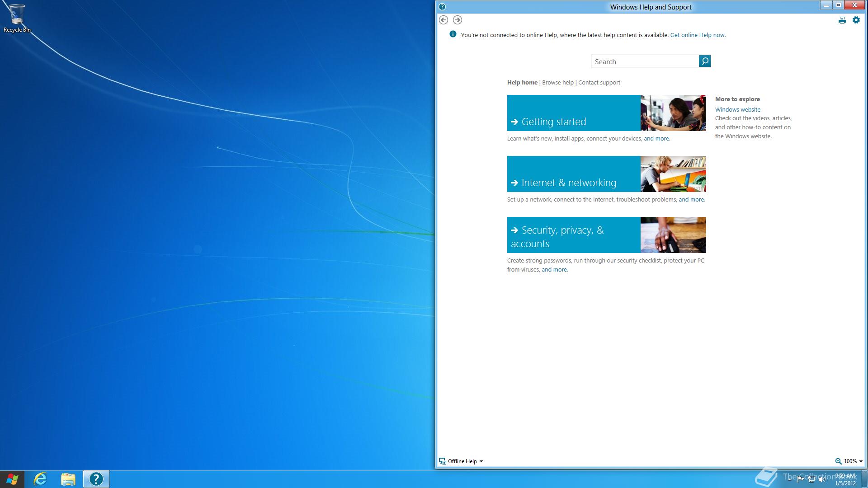This screenshot has height=488, width=868.
Task: Open Internet & networking topic banner
Action: [574, 174]
